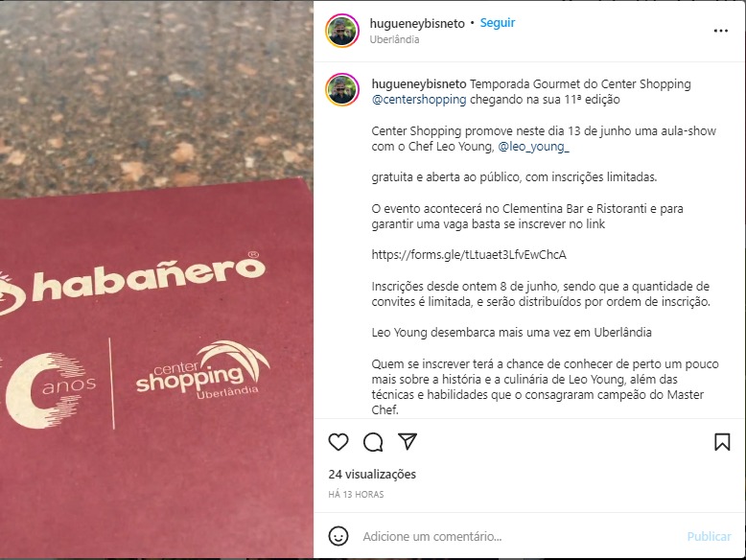Screen dimensions: 746x560
Task: Open the @leo_young_ profile mention
Action: [533, 147]
